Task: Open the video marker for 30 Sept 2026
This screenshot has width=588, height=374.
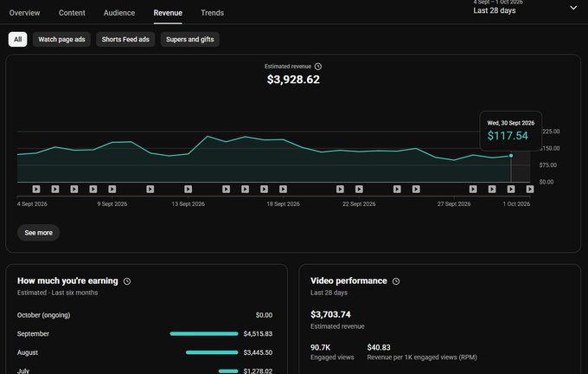Action: (x=511, y=189)
